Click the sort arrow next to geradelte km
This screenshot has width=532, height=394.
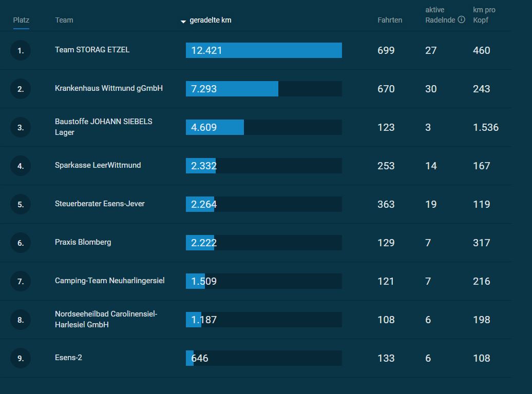click(183, 22)
